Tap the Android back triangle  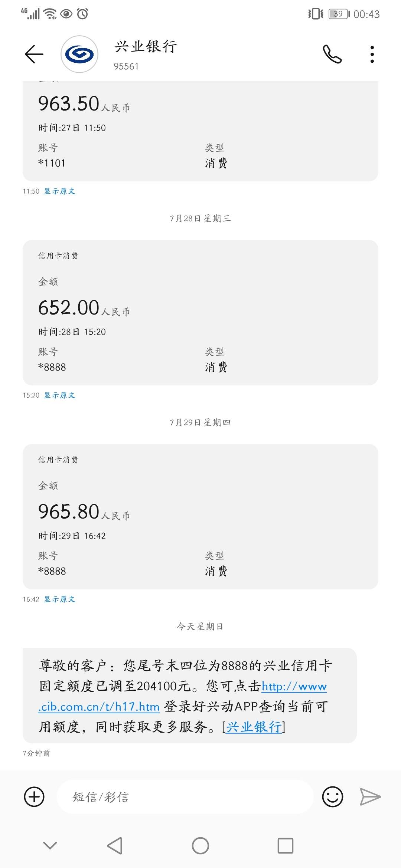coord(115,845)
